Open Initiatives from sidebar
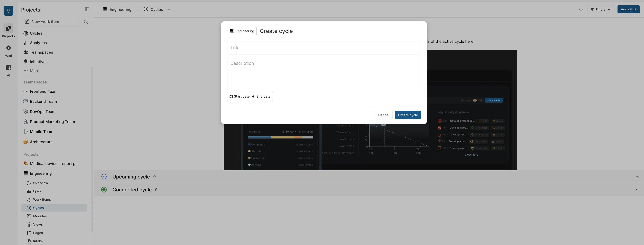 click(x=39, y=62)
